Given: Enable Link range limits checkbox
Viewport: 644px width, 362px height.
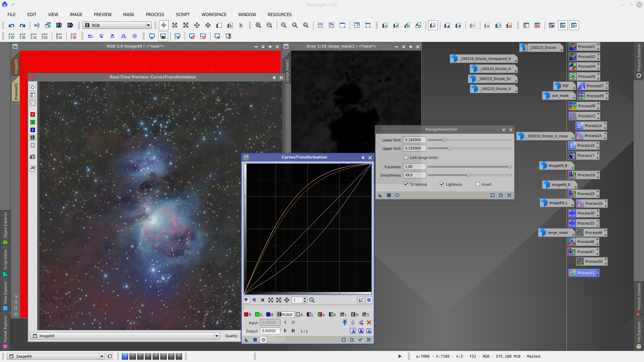Looking at the screenshot, I should pos(406,158).
